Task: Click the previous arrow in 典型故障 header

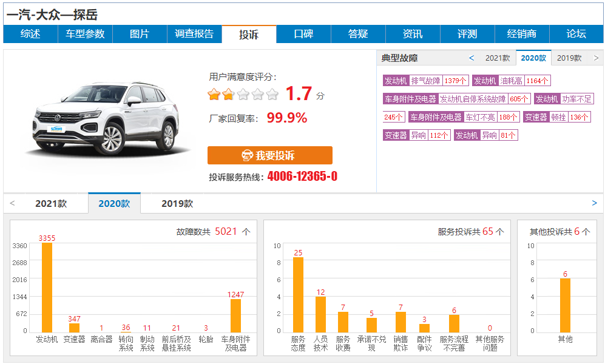Action: (471, 58)
